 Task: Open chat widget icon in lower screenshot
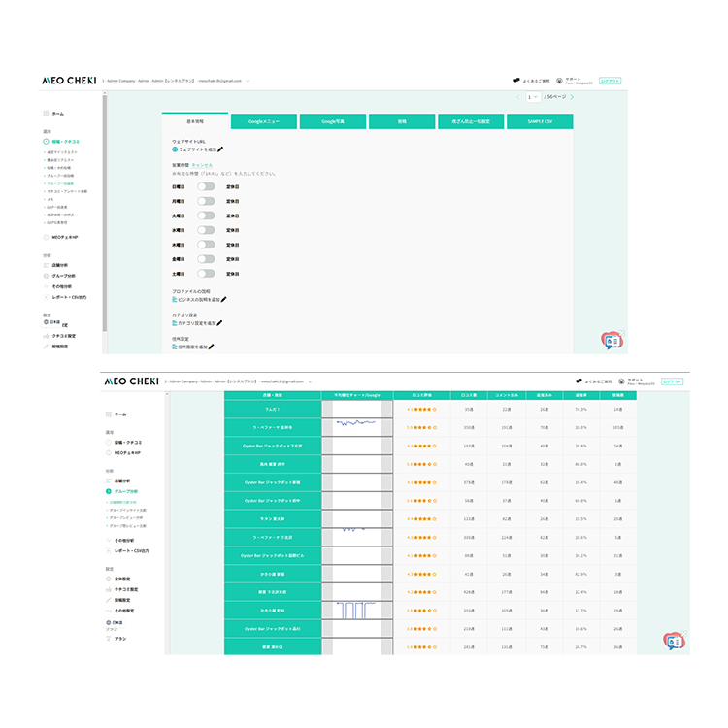click(675, 641)
